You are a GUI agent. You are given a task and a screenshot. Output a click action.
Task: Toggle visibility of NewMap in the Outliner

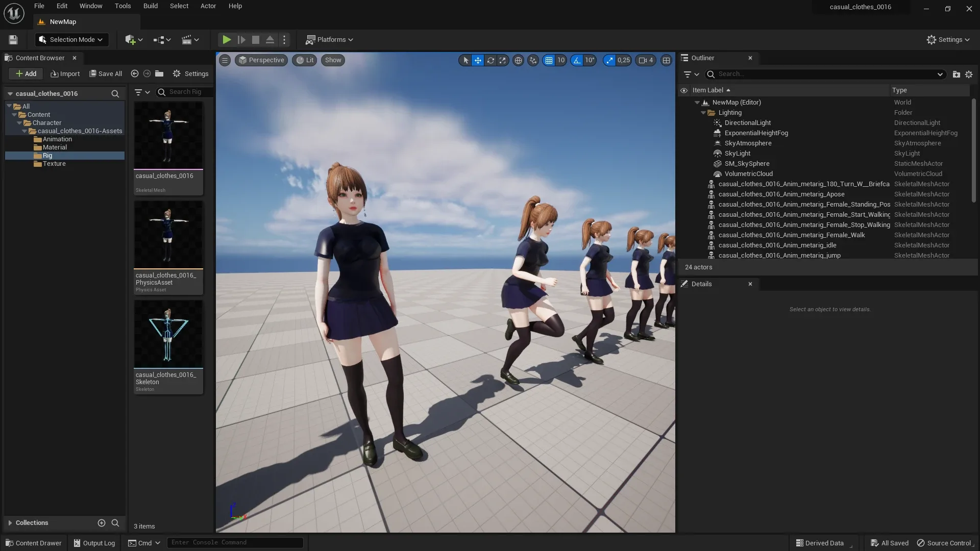click(x=684, y=102)
